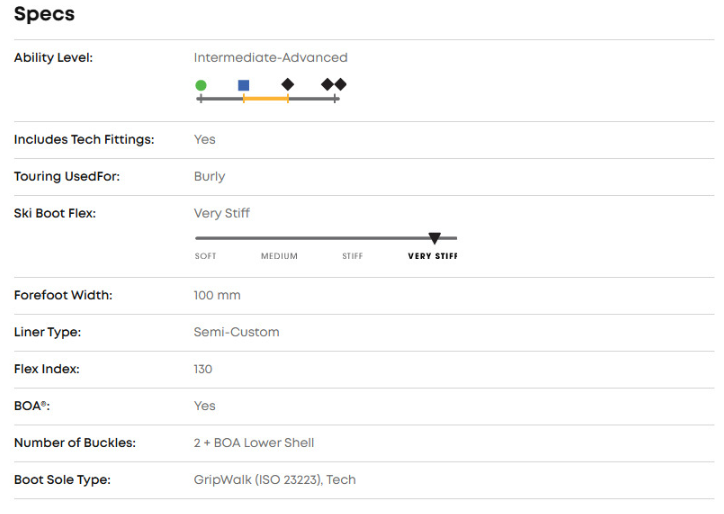The height and width of the screenshot is (514, 724).
Task: Click the 2 + BOA Lower Shell value
Action: pos(254,443)
